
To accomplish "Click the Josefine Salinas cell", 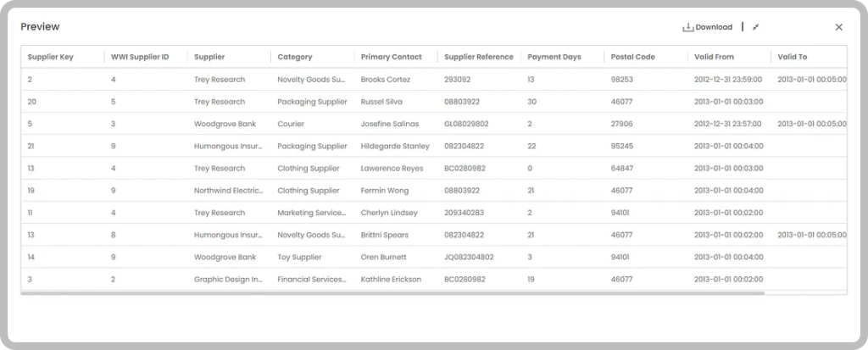I will [390, 124].
